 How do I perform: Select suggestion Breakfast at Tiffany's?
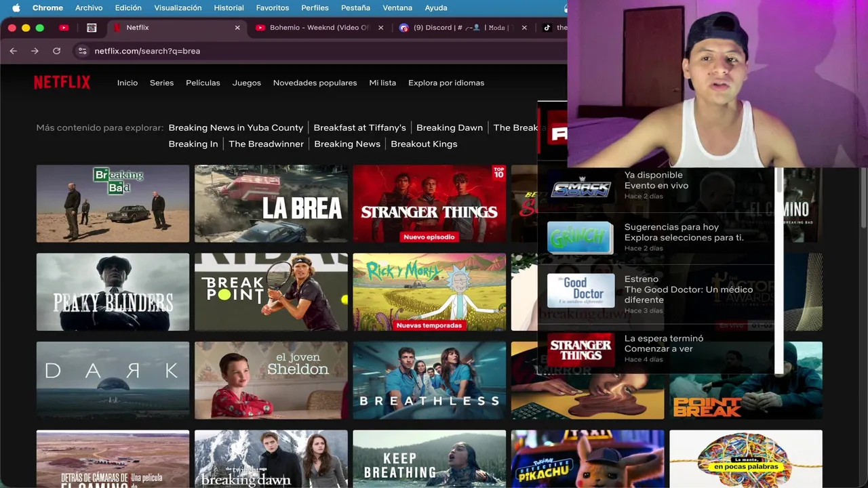click(x=359, y=127)
